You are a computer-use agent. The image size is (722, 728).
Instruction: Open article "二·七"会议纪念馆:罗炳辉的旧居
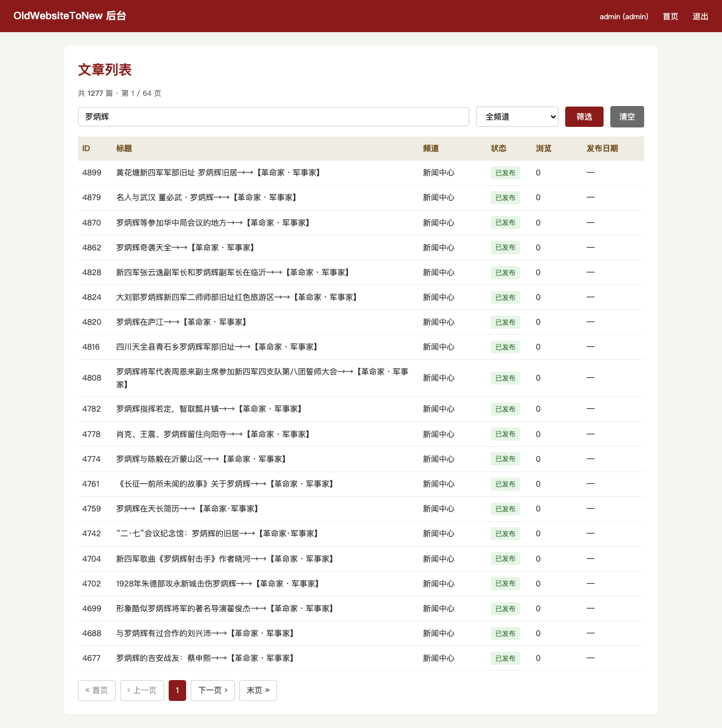coord(218,533)
